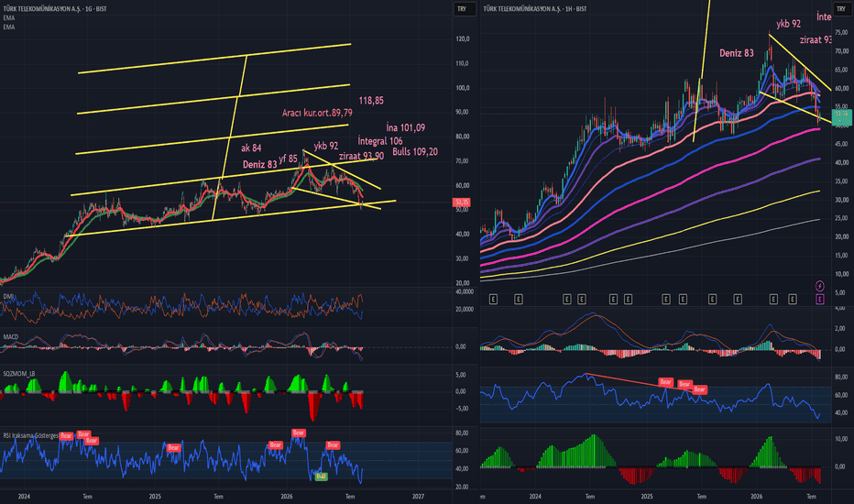
Task: Open the third earnings E marker from left
Action: click(566, 299)
